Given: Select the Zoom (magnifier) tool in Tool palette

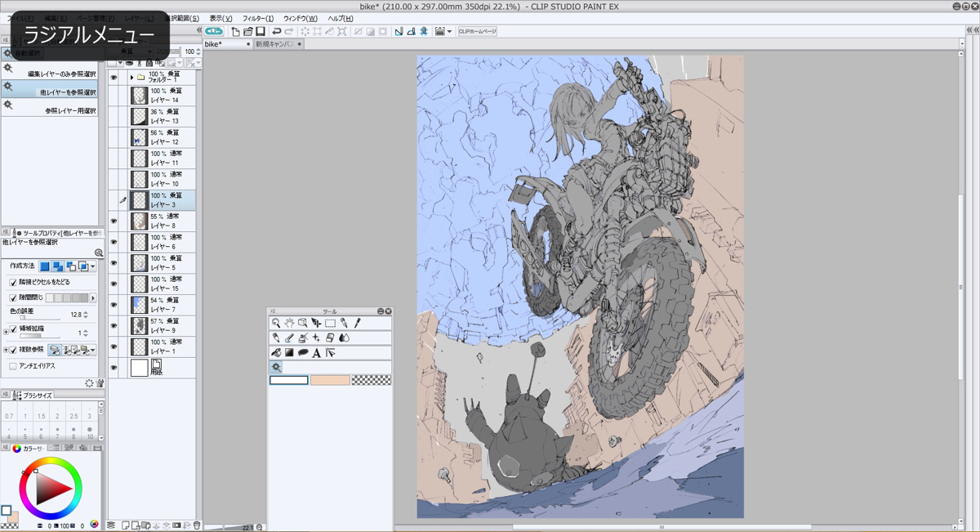Looking at the screenshot, I should coord(276,324).
